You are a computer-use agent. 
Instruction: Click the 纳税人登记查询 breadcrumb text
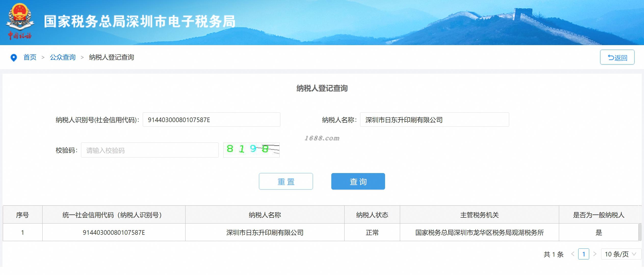coord(111,57)
